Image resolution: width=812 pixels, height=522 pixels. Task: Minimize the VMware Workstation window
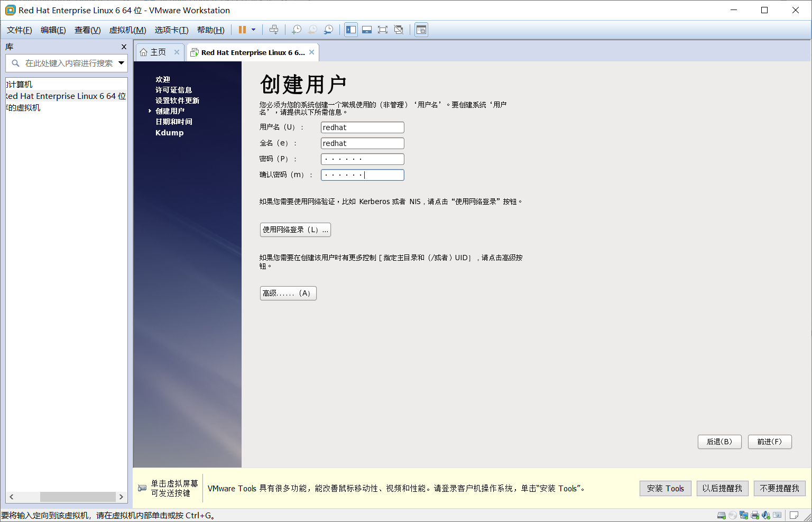click(x=734, y=10)
